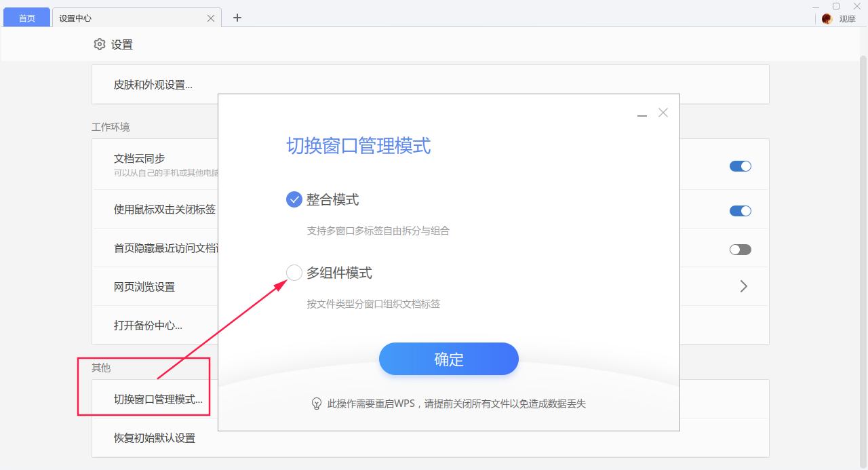Image resolution: width=868 pixels, height=470 pixels.
Task: Click the 观摩 user avatar
Action: click(826, 18)
